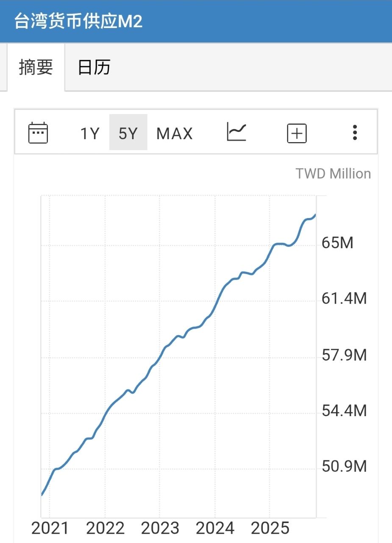Click the 2025 x-axis label
The width and height of the screenshot is (392, 543).
pos(270,529)
